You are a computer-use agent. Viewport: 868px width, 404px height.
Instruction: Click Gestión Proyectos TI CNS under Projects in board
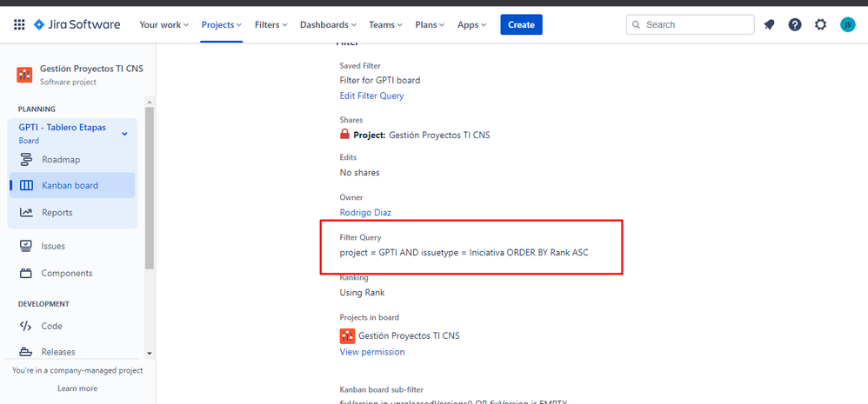point(409,335)
